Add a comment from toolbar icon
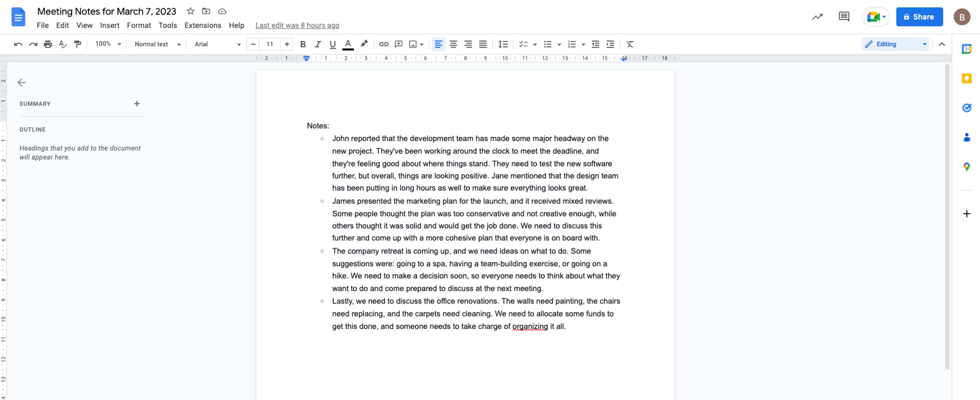 (x=398, y=44)
